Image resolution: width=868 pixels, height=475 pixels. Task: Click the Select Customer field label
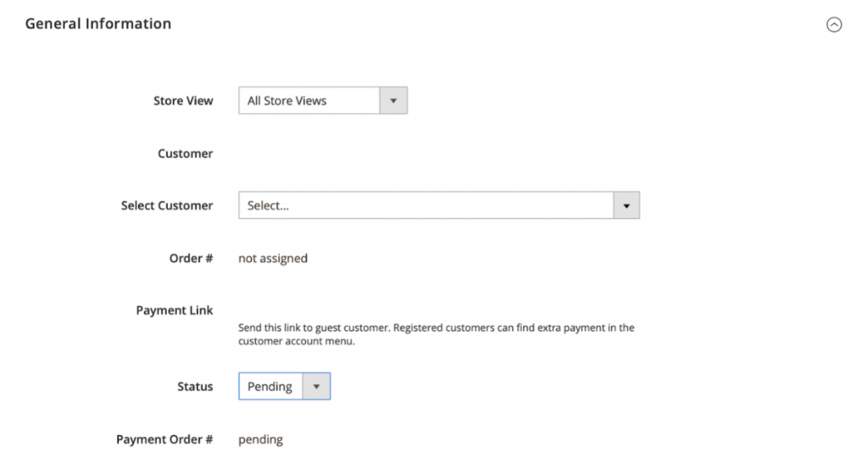[167, 205]
